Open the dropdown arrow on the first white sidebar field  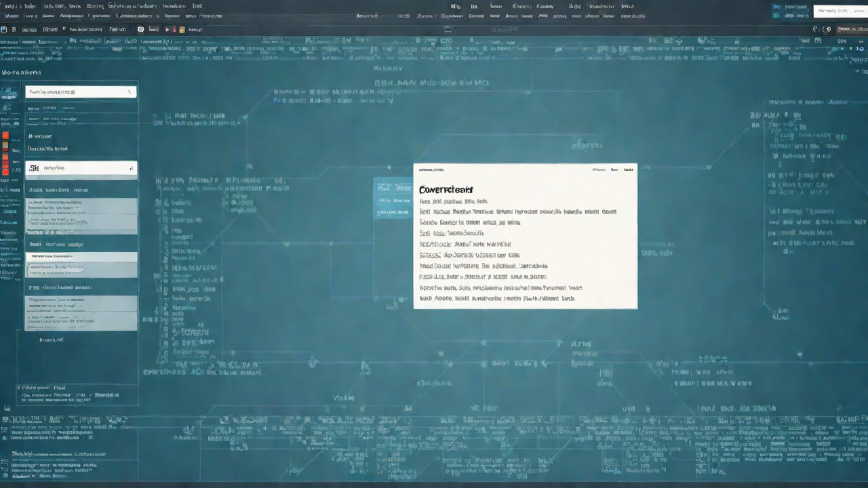click(129, 92)
